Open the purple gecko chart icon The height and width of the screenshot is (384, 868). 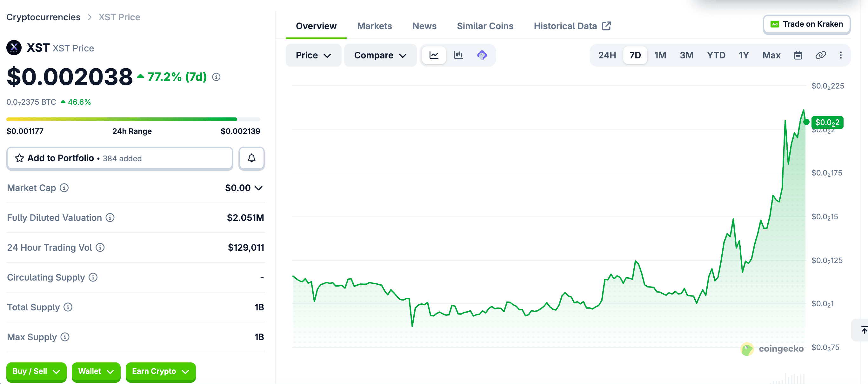[482, 55]
